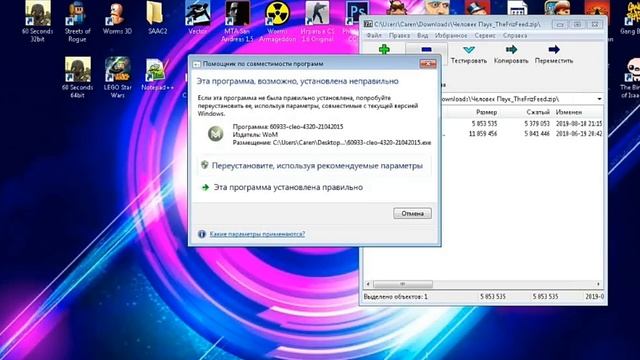Select the file row with size 11 859 456
Screen dimensions: 640x360
coord(522,133)
